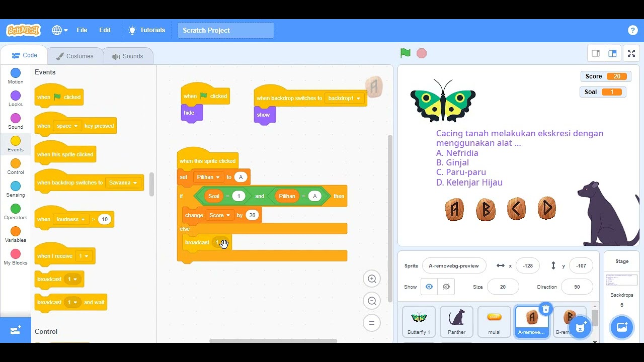
Task: Click answer C rune on stage
Action: (x=516, y=209)
